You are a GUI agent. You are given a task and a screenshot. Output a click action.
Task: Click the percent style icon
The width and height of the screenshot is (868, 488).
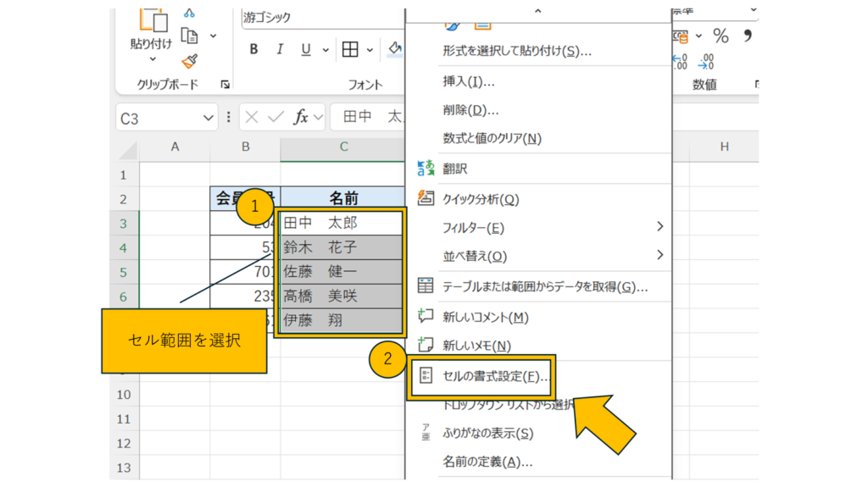tap(721, 36)
